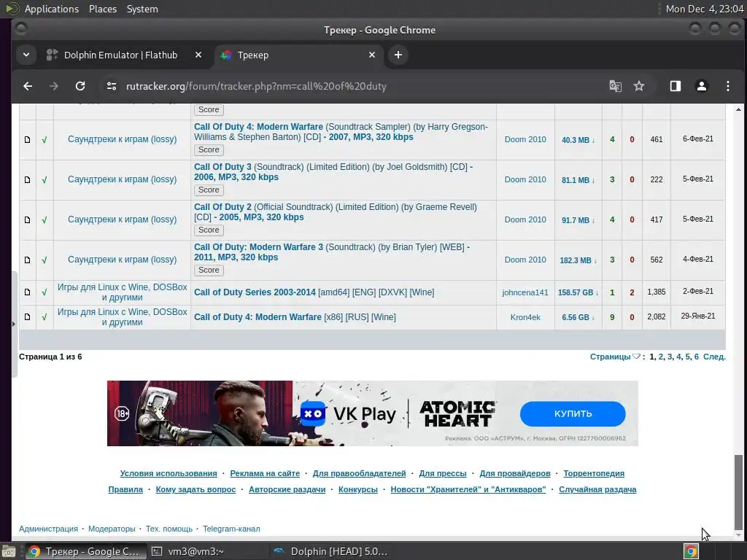This screenshot has height=560, width=747.
Task: Open Call Of Duty: Modern Warfare 3 Soundtrack topic
Action: point(332,252)
